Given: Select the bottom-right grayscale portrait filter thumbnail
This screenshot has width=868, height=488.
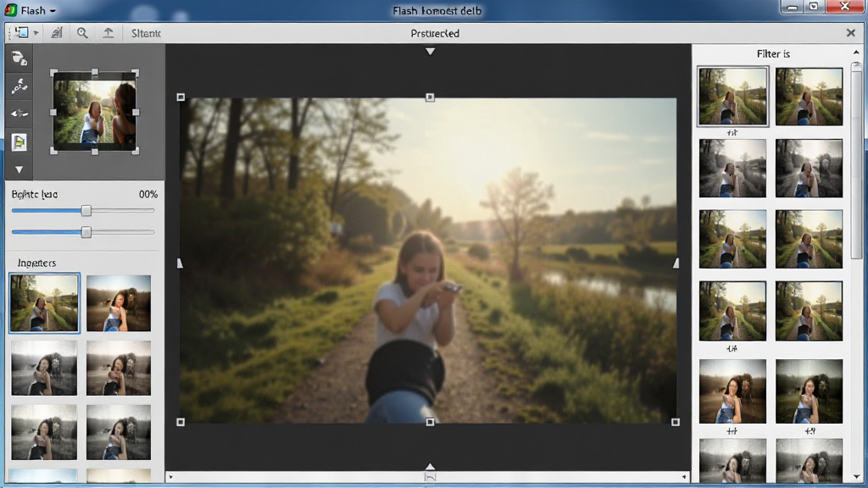Looking at the screenshot, I should tap(809, 460).
